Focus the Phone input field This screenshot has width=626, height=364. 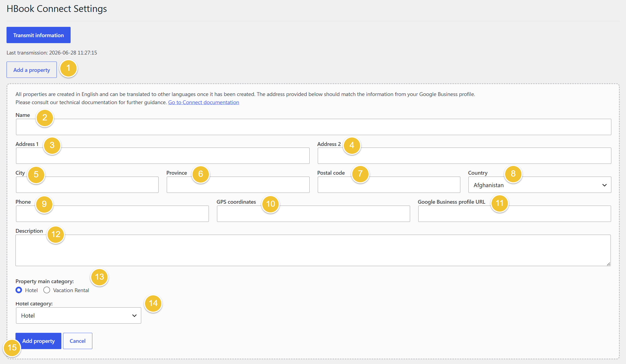point(112,214)
